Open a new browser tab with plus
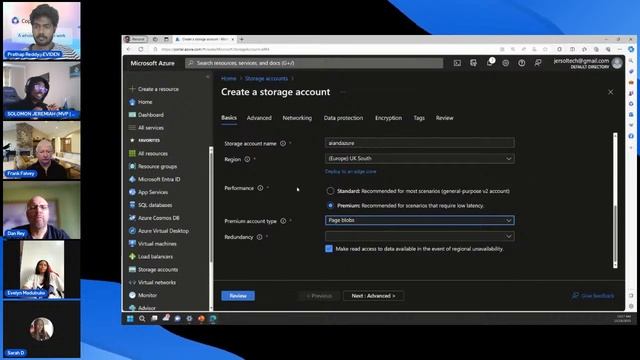 242,39
